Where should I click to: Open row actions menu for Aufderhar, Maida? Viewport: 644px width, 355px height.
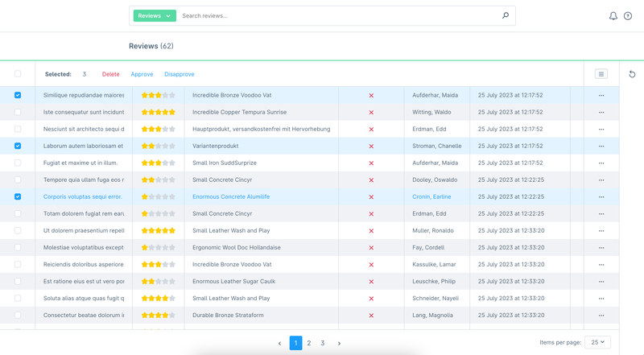[601, 96]
